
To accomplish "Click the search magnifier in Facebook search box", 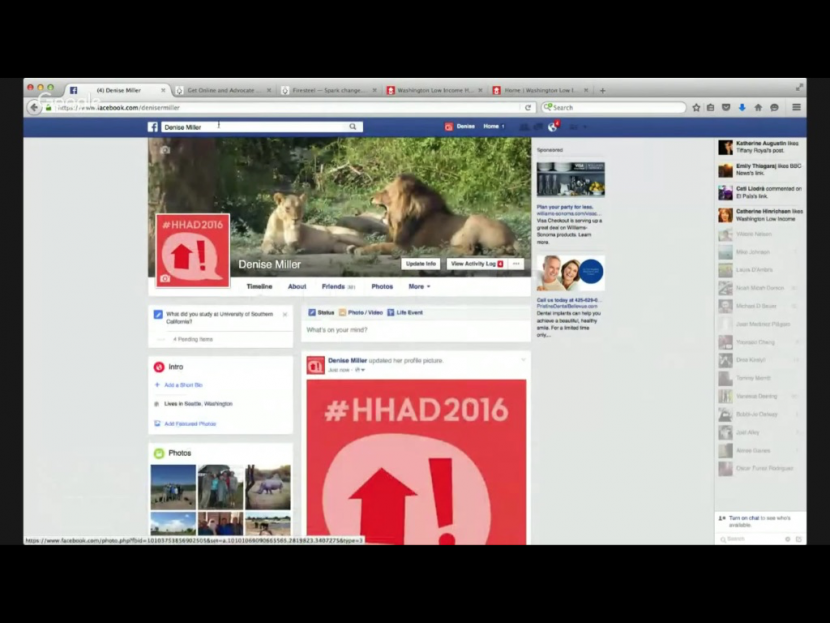I will pyautogui.click(x=353, y=127).
